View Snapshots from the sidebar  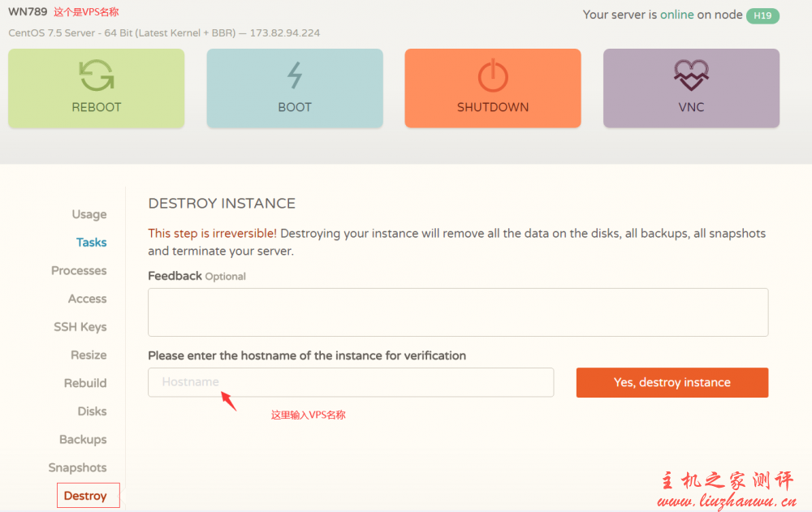coord(77,467)
